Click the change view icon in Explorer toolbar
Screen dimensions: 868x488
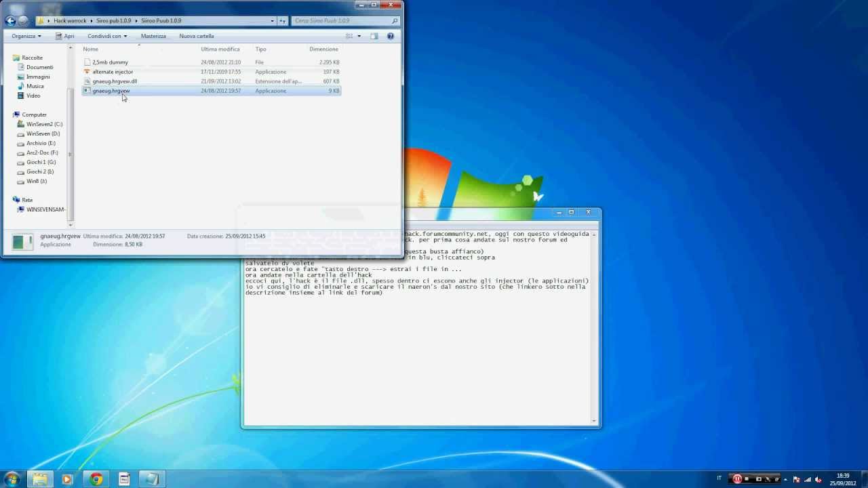[349, 36]
